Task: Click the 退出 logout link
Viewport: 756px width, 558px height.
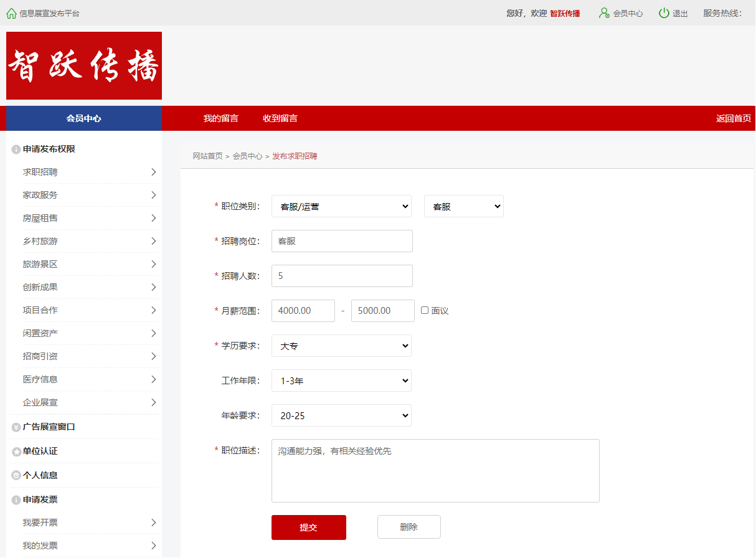Action: pyautogui.click(x=680, y=13)
